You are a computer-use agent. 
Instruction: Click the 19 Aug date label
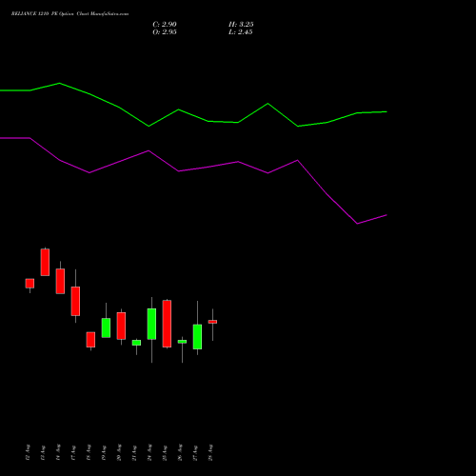(x=104, y=452)
